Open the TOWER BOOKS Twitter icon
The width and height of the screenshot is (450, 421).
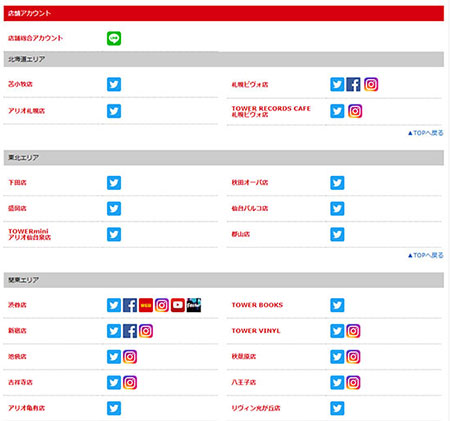[337, 305]
